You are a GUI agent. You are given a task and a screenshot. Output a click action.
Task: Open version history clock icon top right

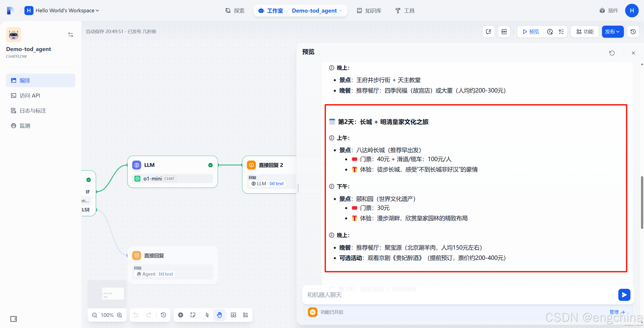click(633, 32)
